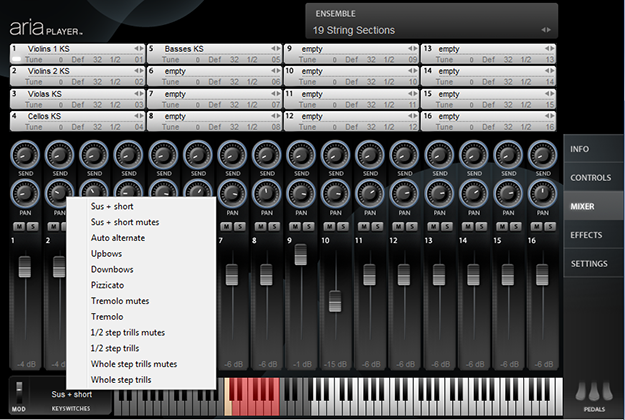Click the PAN knob for channel 11

pos(370,194)
